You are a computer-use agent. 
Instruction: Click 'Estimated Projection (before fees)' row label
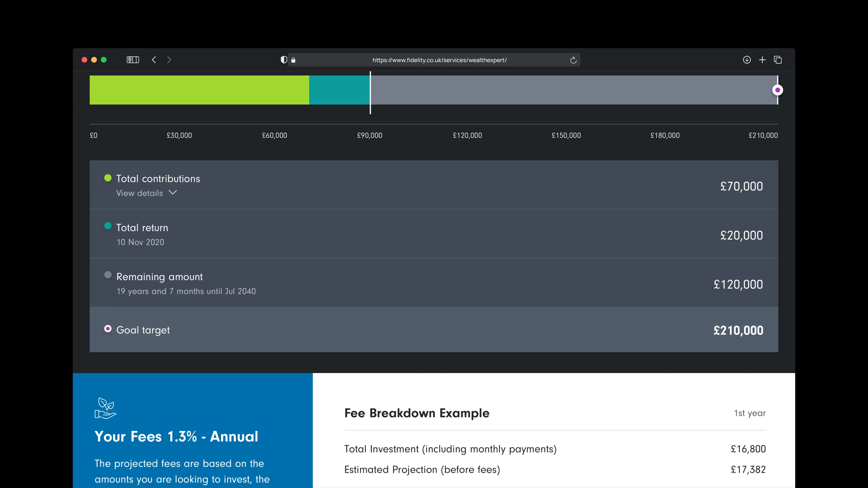(x=422, y=469)
